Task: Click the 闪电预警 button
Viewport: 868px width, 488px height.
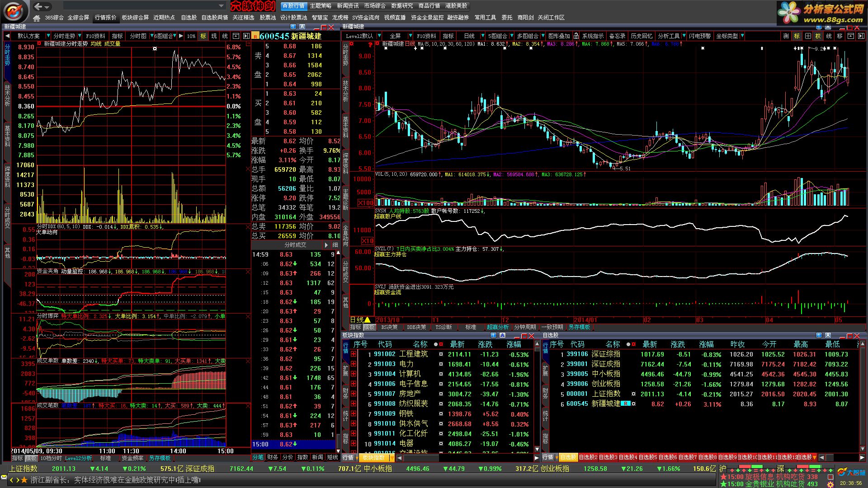Action: [x=700, y=36]
